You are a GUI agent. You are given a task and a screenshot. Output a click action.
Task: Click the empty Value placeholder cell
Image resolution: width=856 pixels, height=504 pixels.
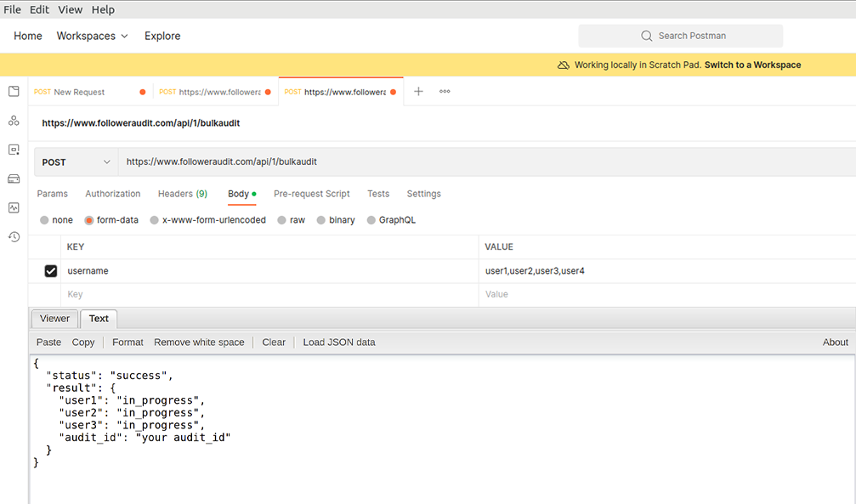point(667,294)
